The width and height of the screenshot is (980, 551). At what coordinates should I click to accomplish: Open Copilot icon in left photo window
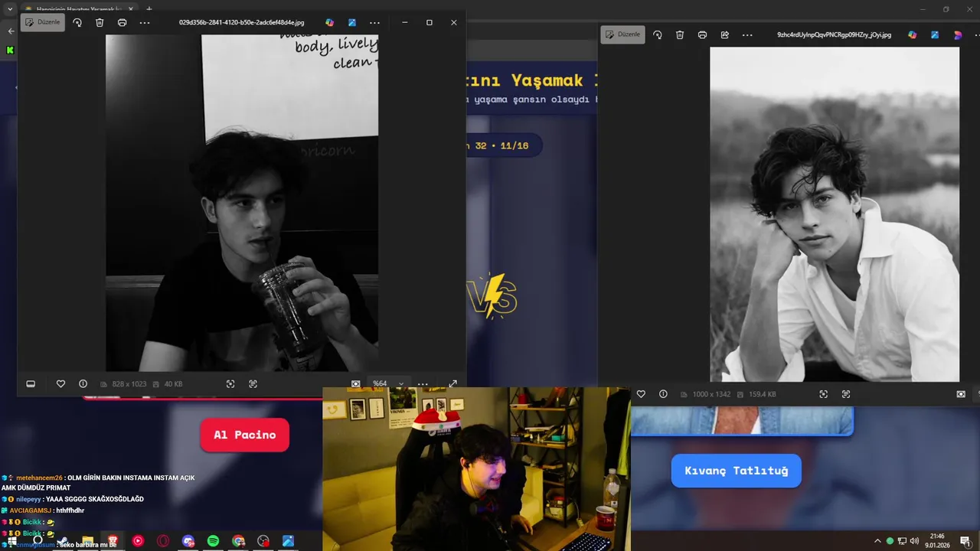tap(330, 22)
